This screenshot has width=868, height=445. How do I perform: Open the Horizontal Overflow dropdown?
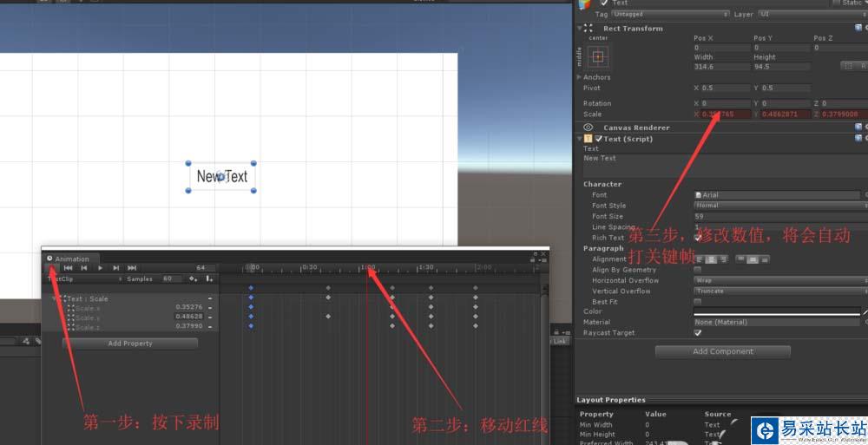(x=780, y=280)
